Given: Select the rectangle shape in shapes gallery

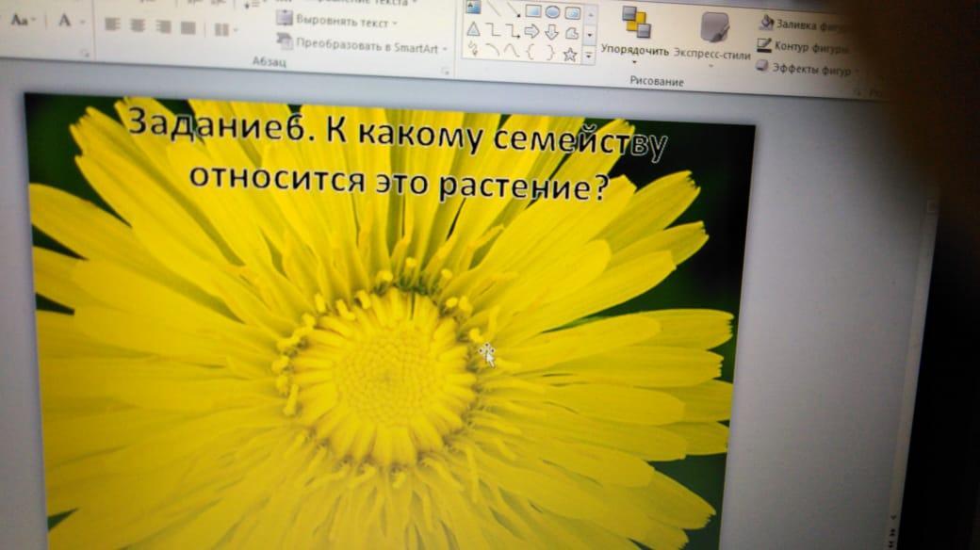Looking at the screenshot, I should (532, 11).
